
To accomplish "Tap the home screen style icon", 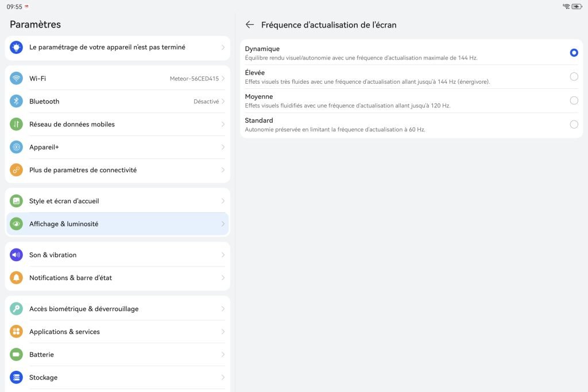I will pos(16,201).
